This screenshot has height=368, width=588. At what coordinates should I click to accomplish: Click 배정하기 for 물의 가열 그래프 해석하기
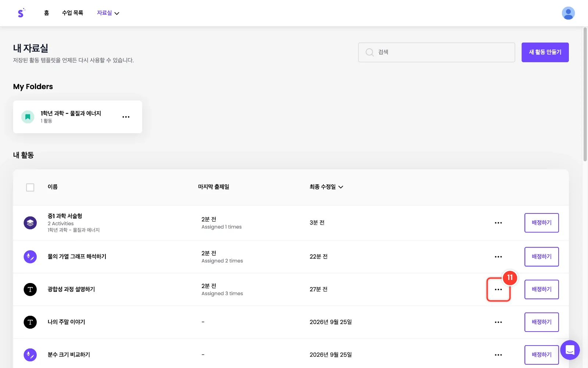[x=542, y=256]
